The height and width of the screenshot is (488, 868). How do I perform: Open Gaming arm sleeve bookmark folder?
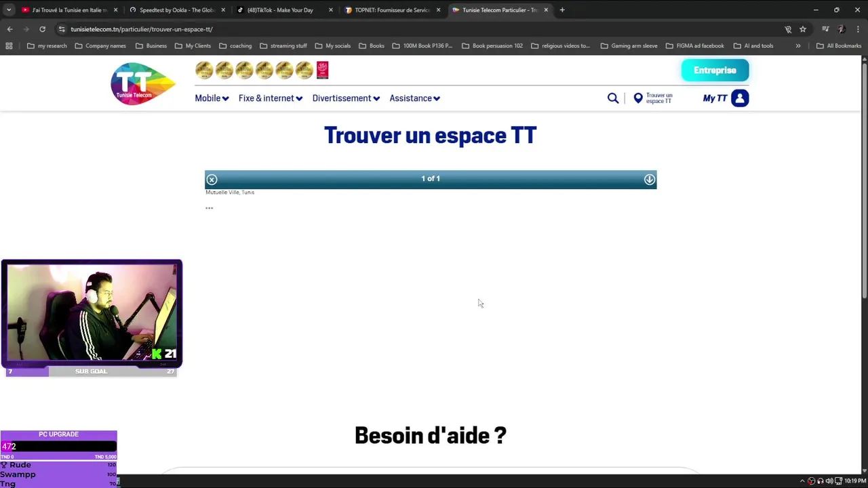tap(629, 46)
